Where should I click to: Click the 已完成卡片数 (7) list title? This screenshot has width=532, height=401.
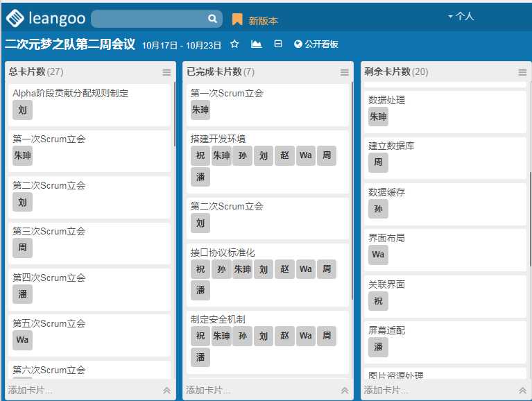[221, 71]
